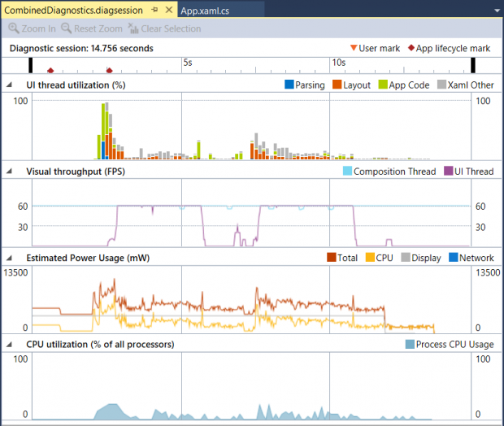Image resolution: width=504 pixels, height=426 pixels.
Task: Click the orange User mark legend icon
Action: click(353, 49)
